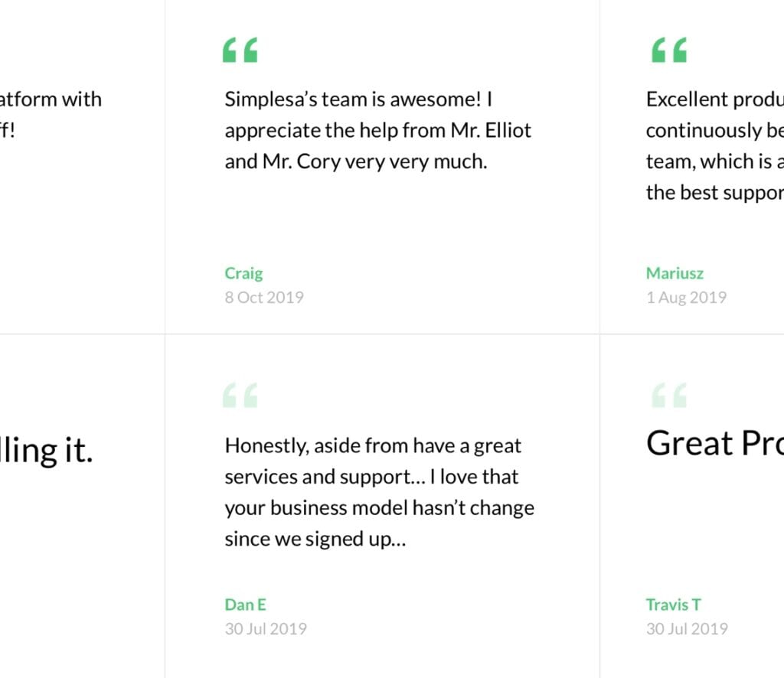Click the date 1 Aug 2019
This screenshot has width=784, height=678.
(x=686, y=297)
